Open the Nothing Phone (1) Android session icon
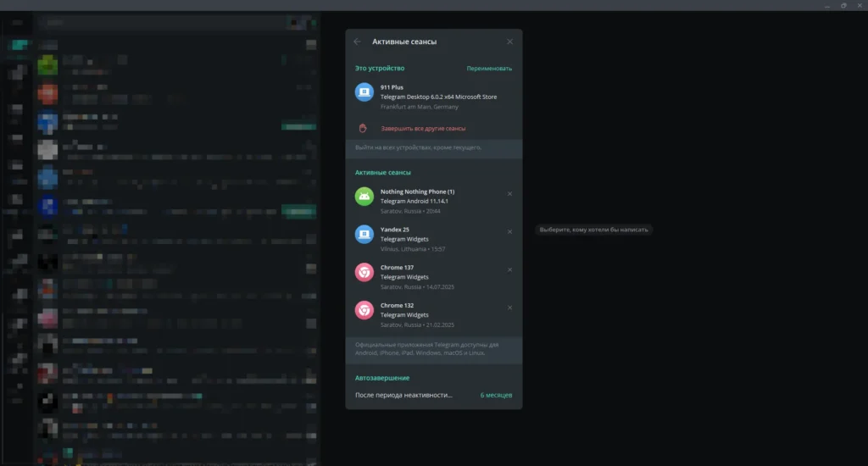The image size is (868, 466). [x=364, y=197]
